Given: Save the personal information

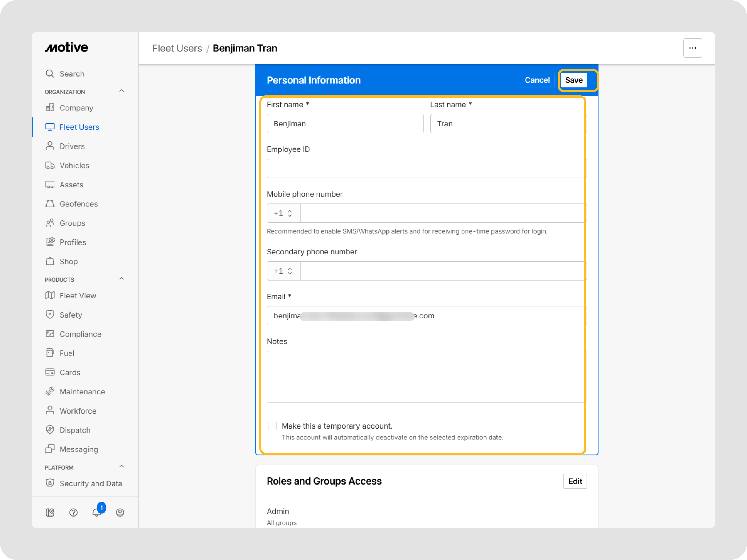Looking at the screenshot, I should [x=573, y=80].
